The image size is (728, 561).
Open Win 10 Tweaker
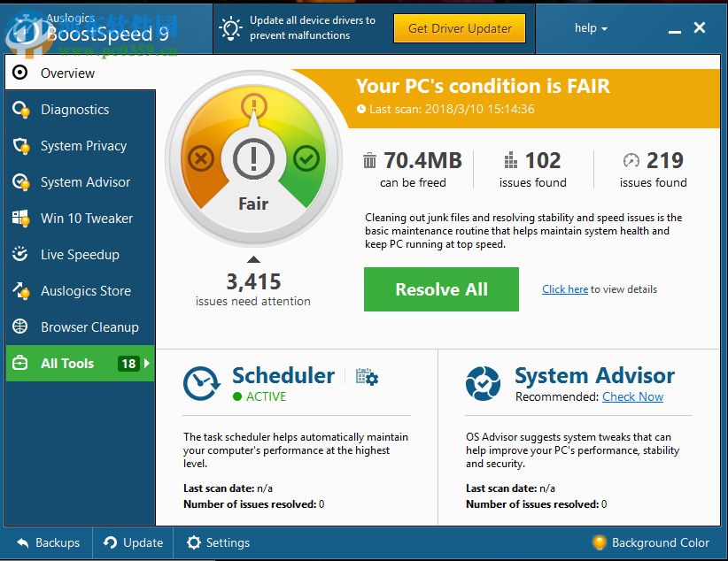81,218
